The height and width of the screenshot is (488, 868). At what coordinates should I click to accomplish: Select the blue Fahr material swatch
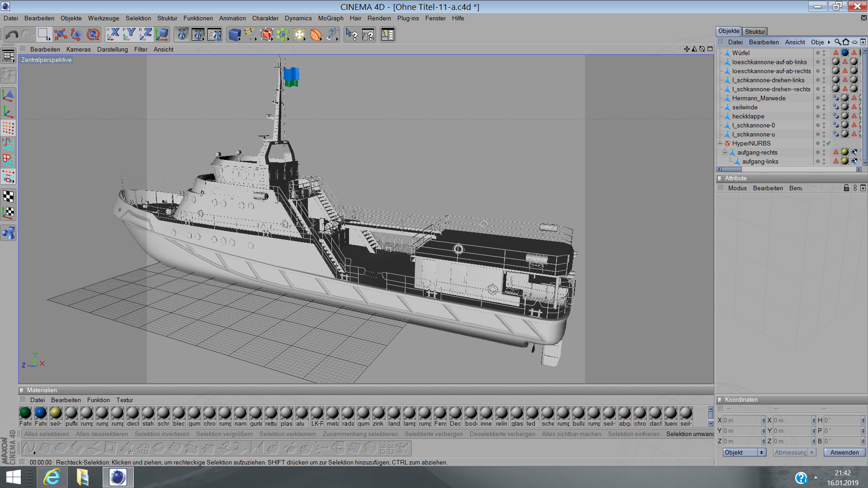(x=41, y=413)
